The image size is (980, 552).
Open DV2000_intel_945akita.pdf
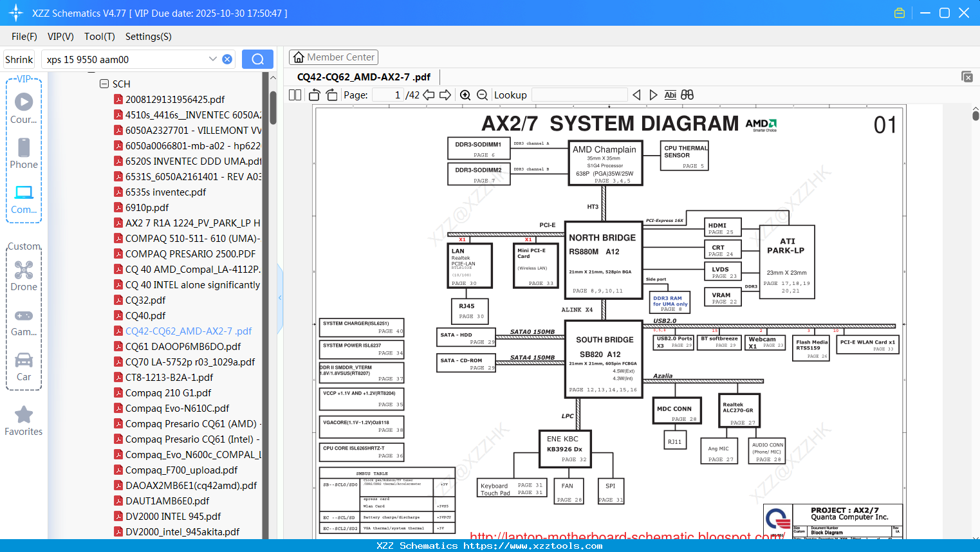[x=182, y=531]
